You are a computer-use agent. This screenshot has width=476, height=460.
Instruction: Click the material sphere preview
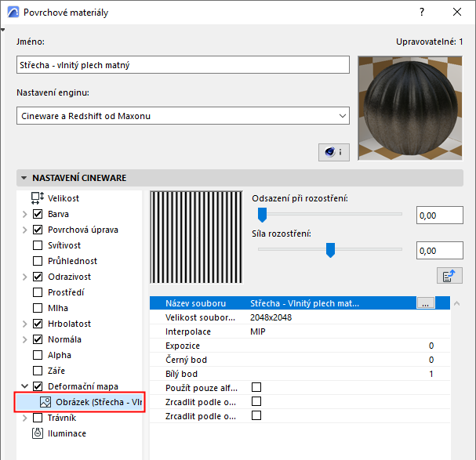click(410, 108)
